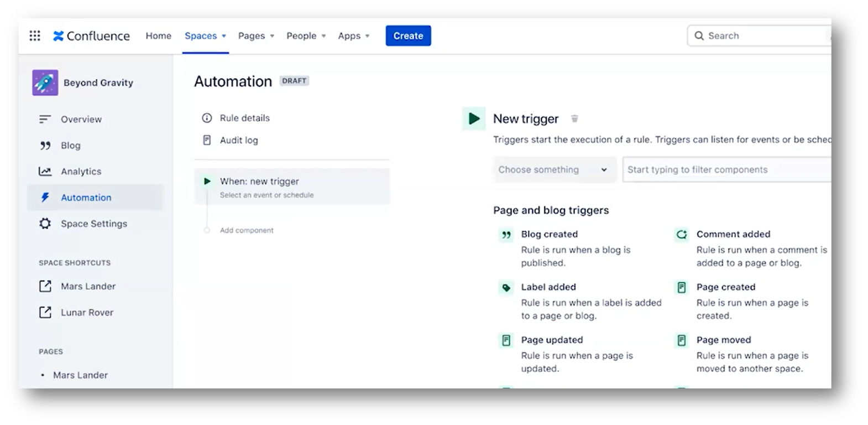868x425 pixels.
Task: Click the play icon beside When: new trigger
Action: point(207,182)
